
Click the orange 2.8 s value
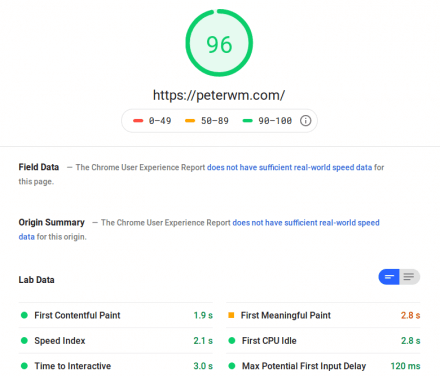(410, 315)
